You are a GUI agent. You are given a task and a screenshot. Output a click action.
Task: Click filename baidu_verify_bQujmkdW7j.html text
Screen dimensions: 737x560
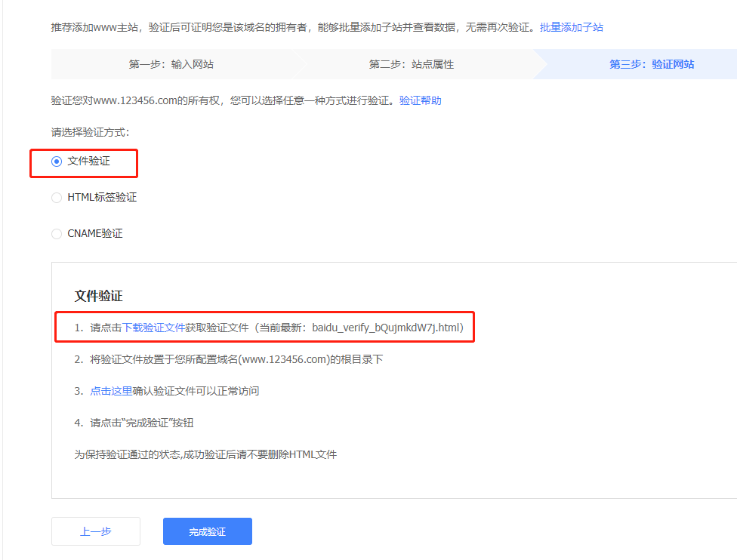coord(385,328)
